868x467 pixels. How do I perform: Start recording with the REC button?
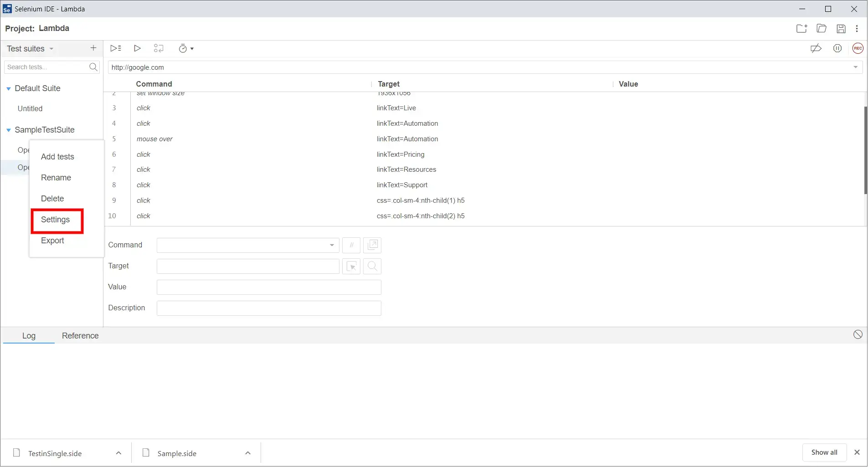coord(858,48)
